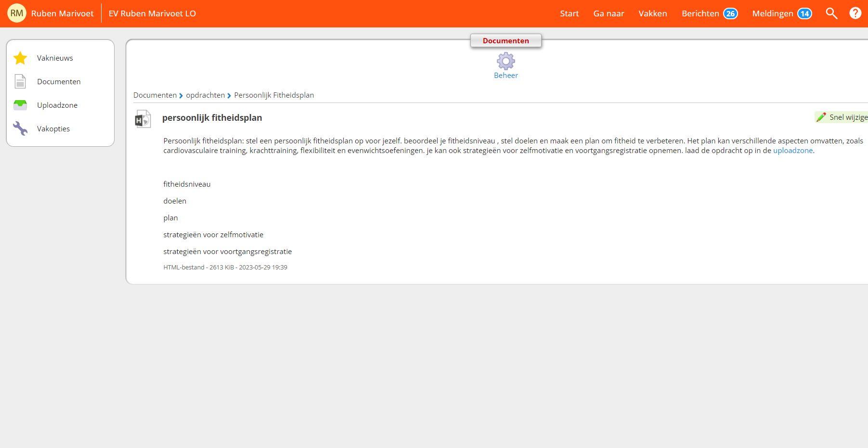Follow the uploadzone link in description
This screenshot has width=868, height=448.
[x=792, y=151]
